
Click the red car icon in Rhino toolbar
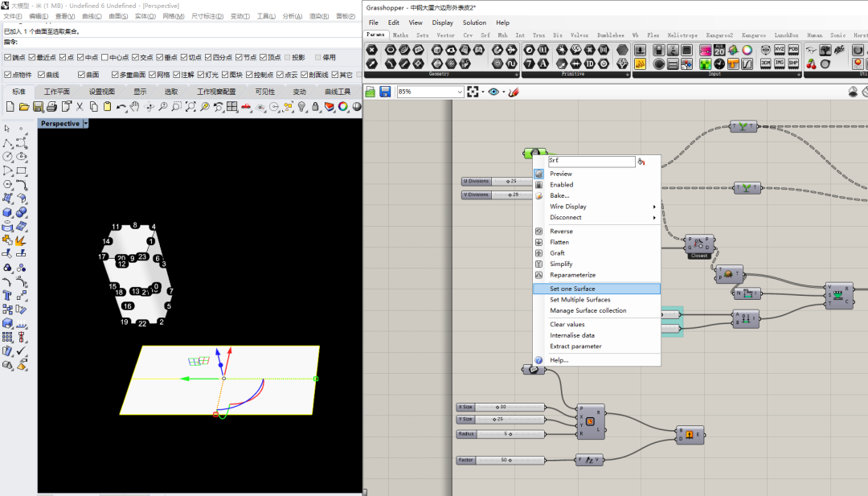click(x=246, y=106)
